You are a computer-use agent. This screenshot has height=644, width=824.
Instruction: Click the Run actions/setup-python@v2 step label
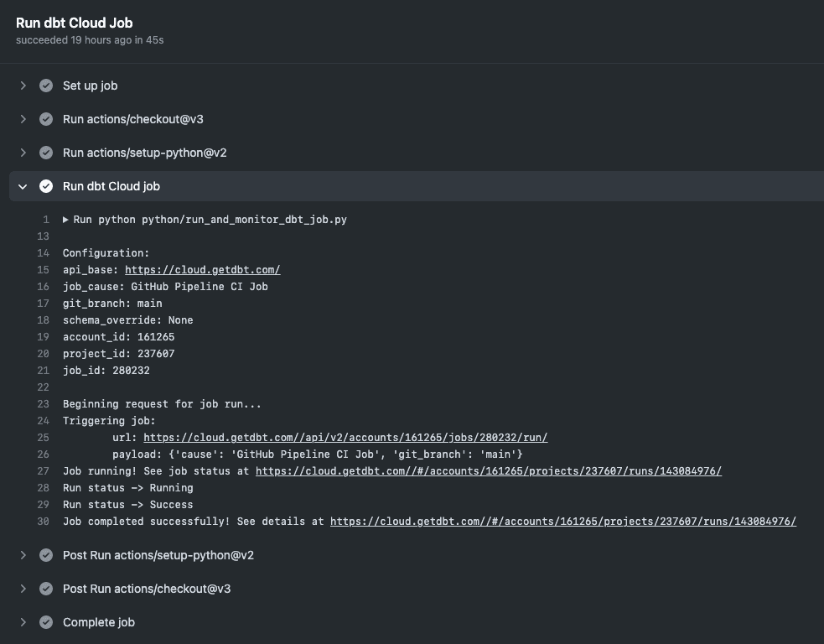click(144, 153)
